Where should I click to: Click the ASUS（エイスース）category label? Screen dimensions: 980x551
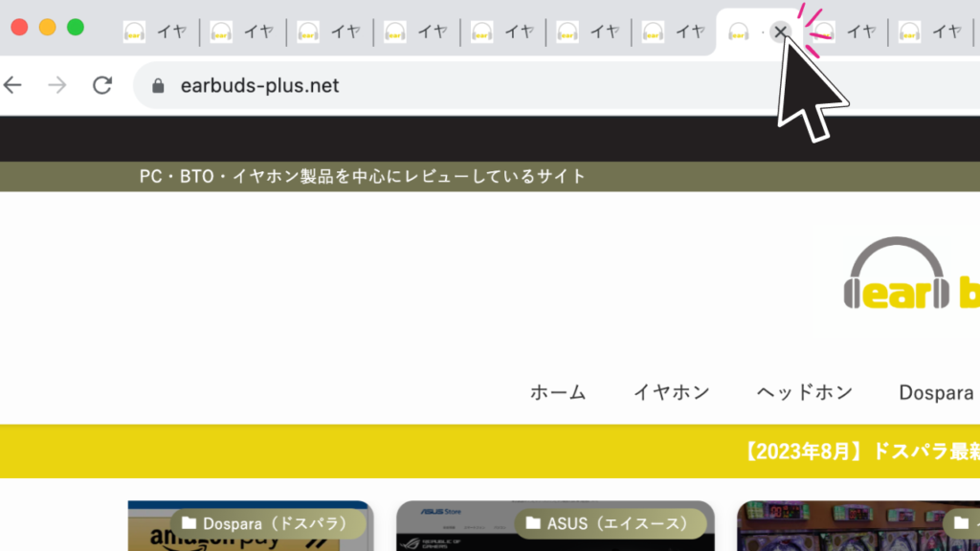617,523
